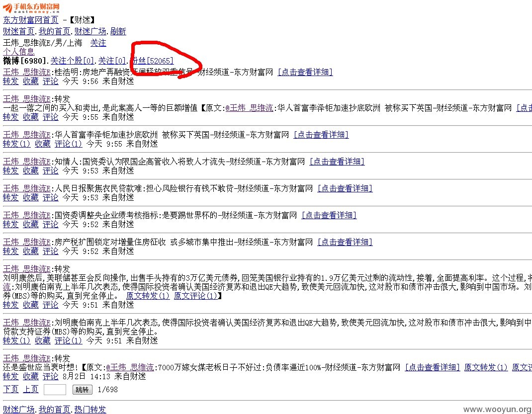Click 点击查看详细 for 央企业绩考核 post

point(329,215)
